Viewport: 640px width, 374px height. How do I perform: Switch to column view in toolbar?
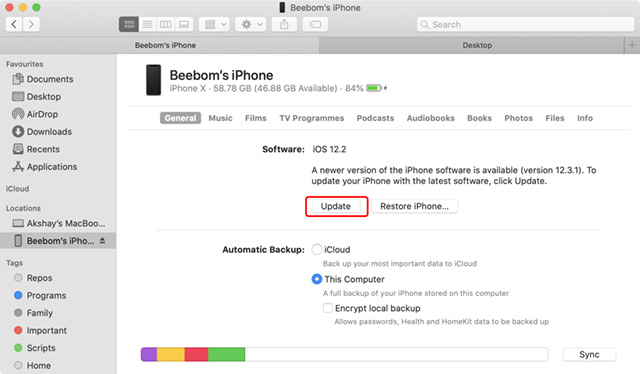(166, 24)
